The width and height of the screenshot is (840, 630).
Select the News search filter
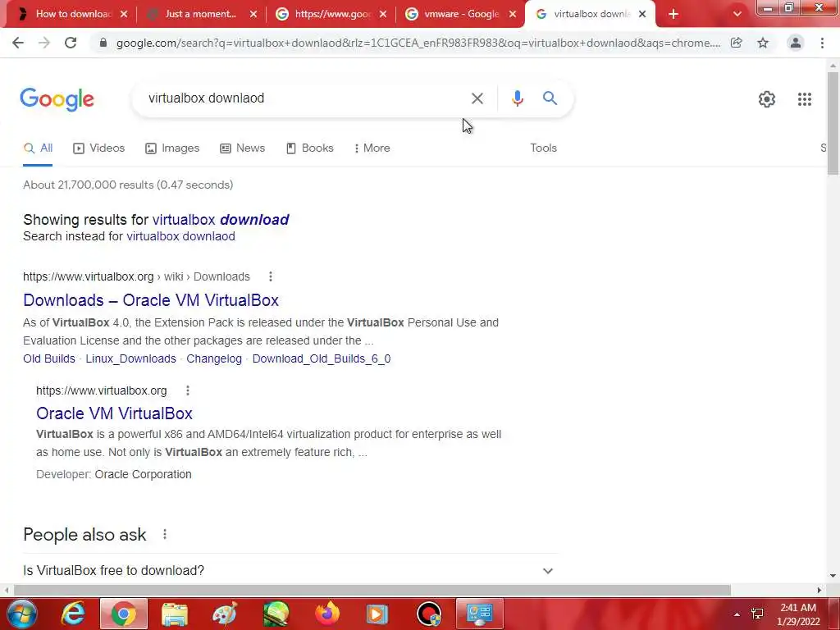click(242, 148)
